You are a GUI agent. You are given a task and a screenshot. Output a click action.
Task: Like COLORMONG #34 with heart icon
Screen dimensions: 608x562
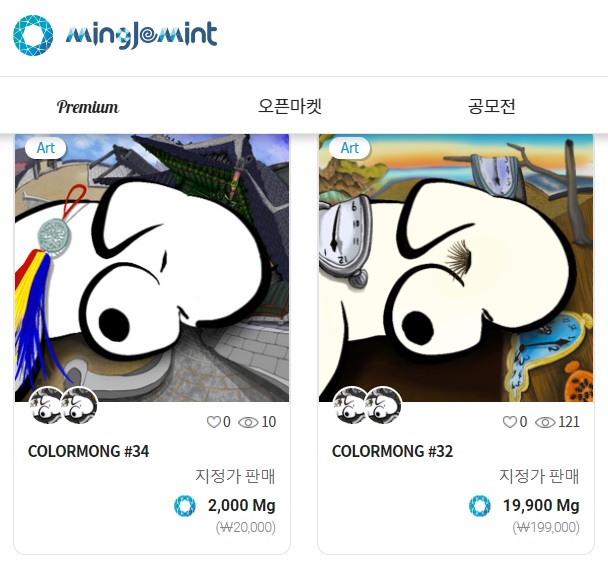tap(213, 422)
